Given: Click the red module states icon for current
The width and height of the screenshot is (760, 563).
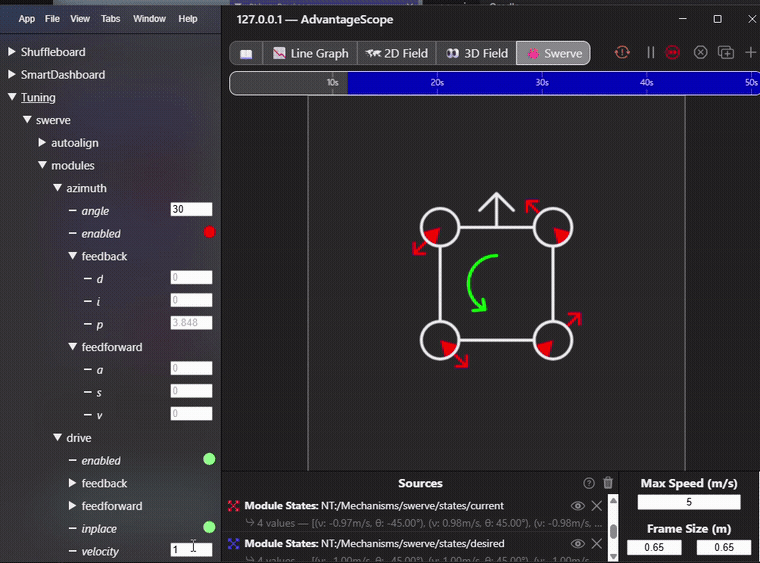Looking at the screenshot, I should click(x=234, y=506).
